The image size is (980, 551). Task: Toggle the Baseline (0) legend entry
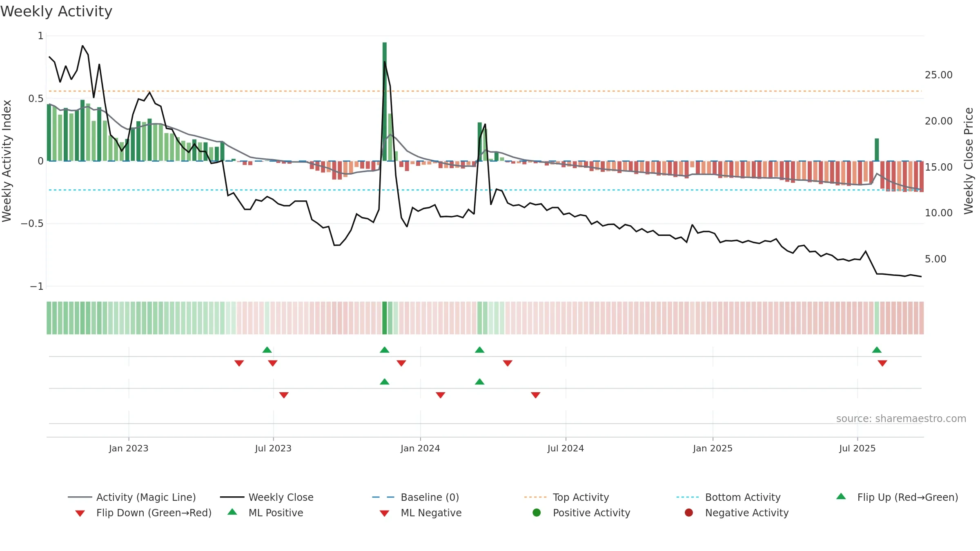click(416, 497)
